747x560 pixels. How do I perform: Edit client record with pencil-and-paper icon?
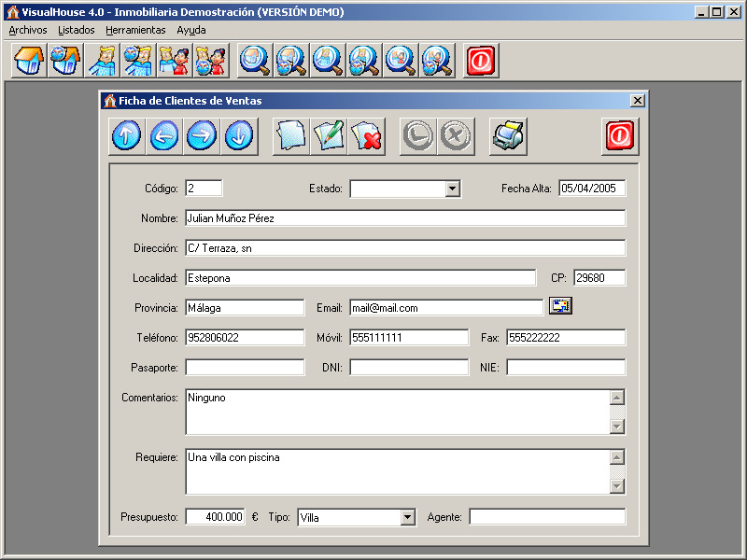click(329, 136)
